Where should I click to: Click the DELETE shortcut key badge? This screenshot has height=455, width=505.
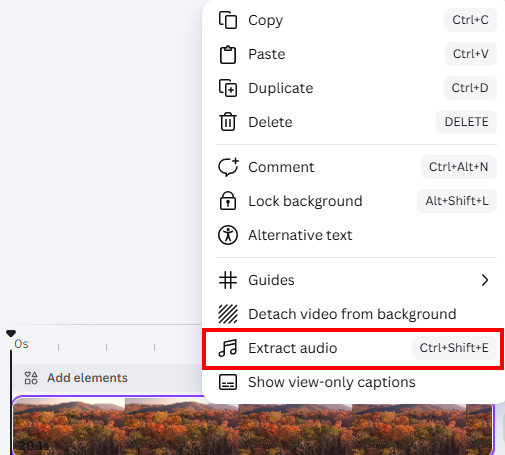(x=466, y=122)
